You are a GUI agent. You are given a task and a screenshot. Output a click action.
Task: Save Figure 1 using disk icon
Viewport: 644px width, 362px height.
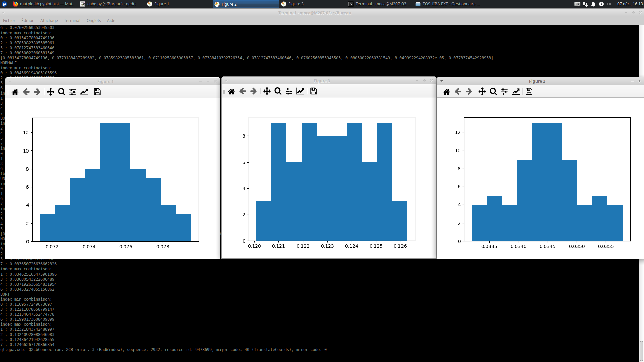(x=97, y=92)
